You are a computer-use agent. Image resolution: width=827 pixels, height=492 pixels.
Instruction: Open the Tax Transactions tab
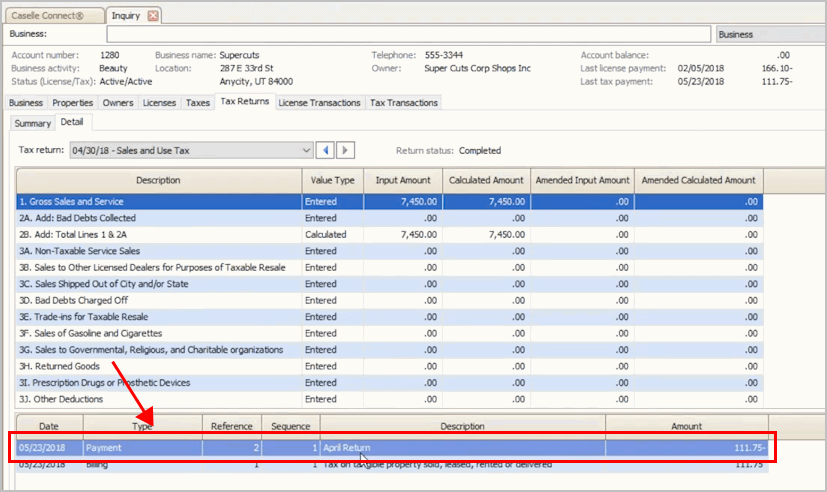pyautogui.click(x=403, y=103)
